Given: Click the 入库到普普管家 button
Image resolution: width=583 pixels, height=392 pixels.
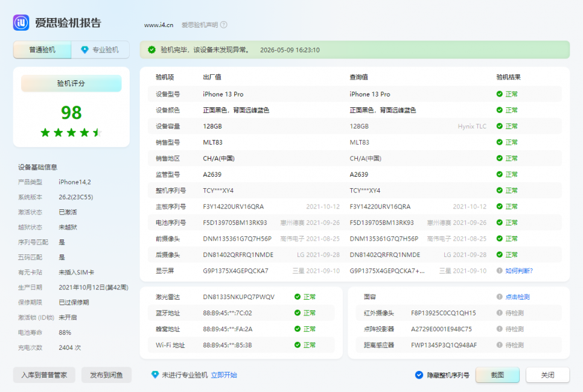Looking at the screenshot, I should tap(44, 375).
